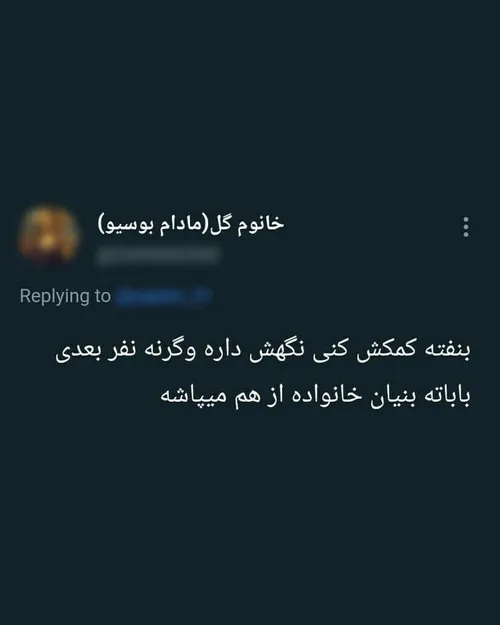Click the word وگرنه in the tweet

(171, 350)
